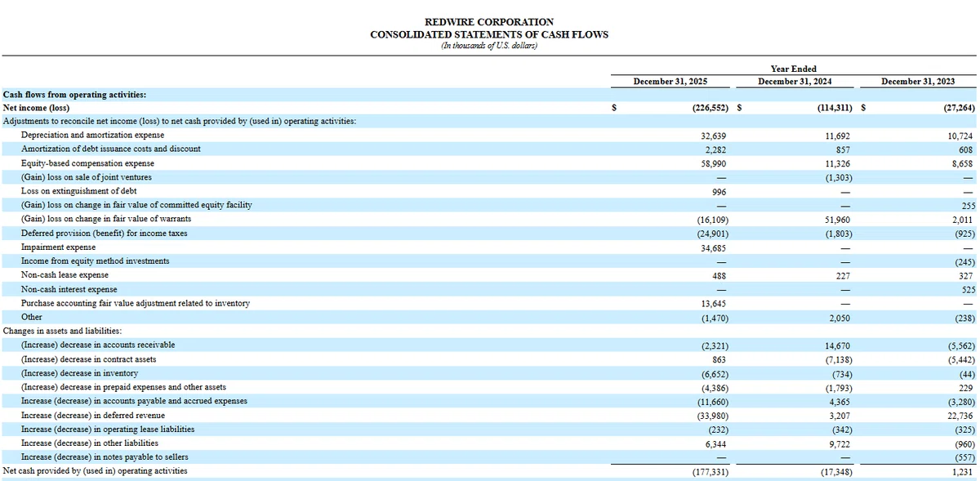
Task: Select impairment value 34,685
Action: pos(714,247)
